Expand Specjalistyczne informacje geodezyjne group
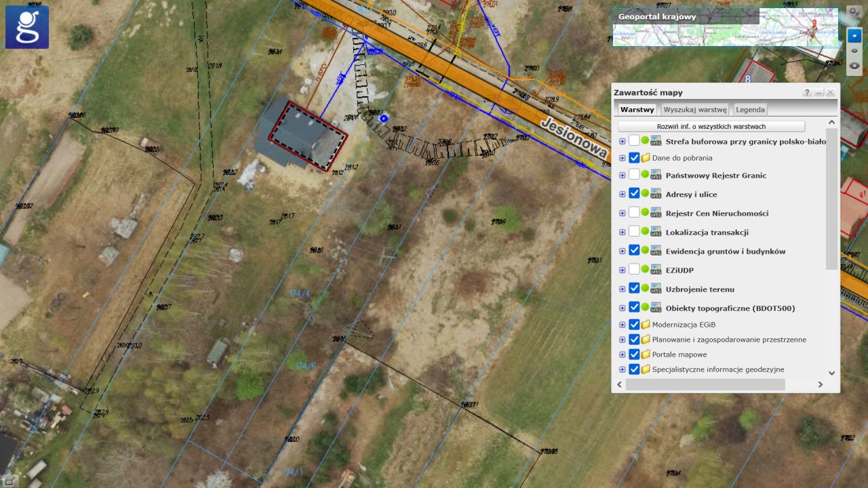Viewport: 868px width, 488px height. click(x=622, y=369)
